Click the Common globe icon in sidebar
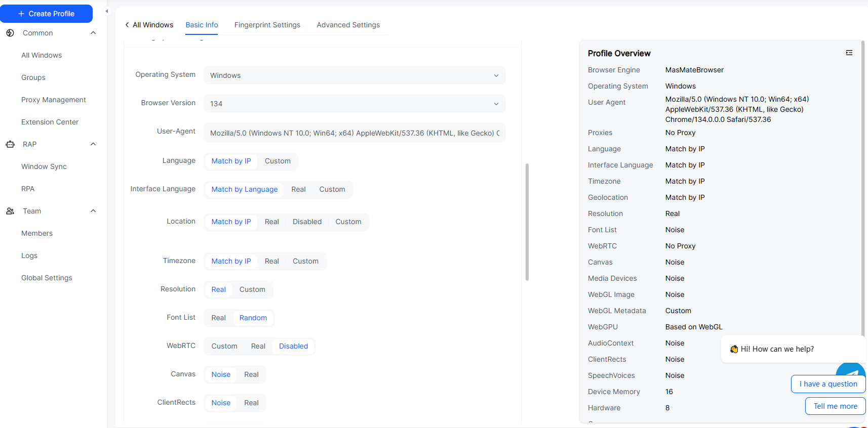The width and height of the screenshot is (868, 428). pyautogui.click(x=10, y=33)
